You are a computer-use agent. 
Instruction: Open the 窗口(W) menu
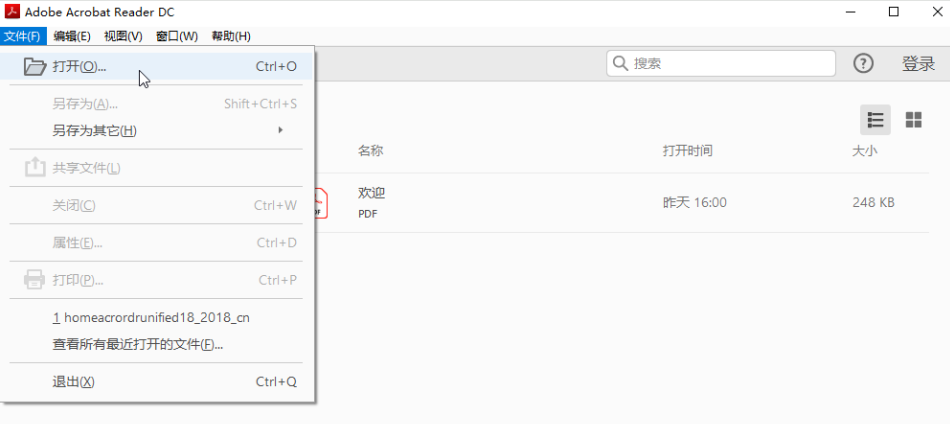coord(177,36)
